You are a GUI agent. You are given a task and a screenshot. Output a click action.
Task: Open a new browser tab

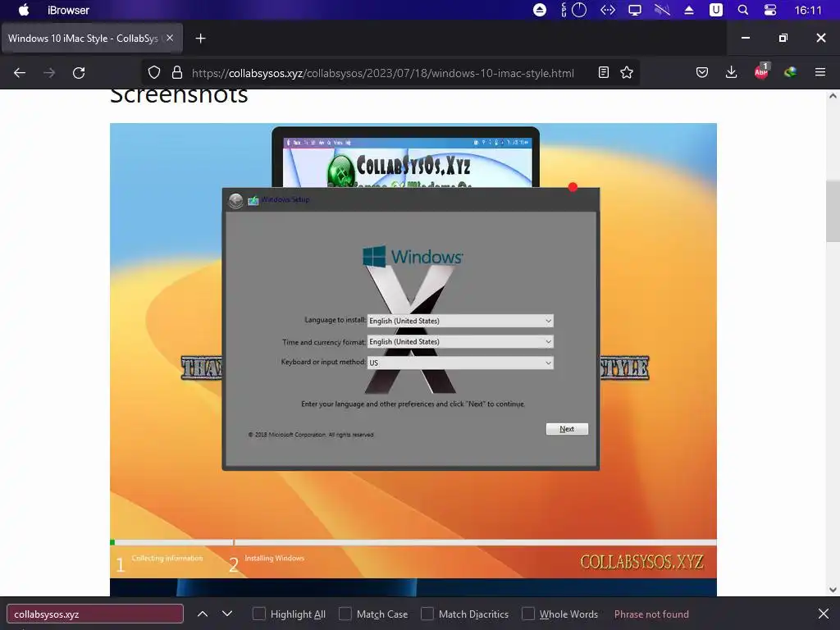(x=200, y=38)
